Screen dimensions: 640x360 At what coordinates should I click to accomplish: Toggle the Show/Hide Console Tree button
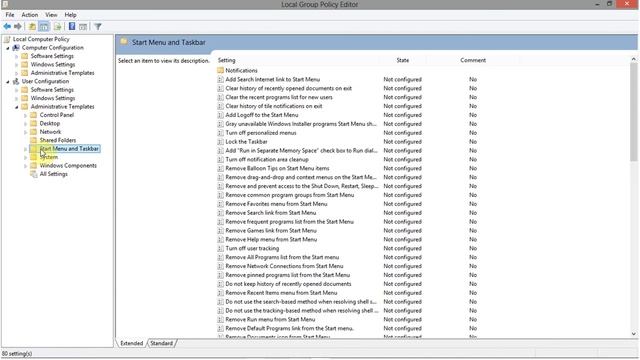44,27
